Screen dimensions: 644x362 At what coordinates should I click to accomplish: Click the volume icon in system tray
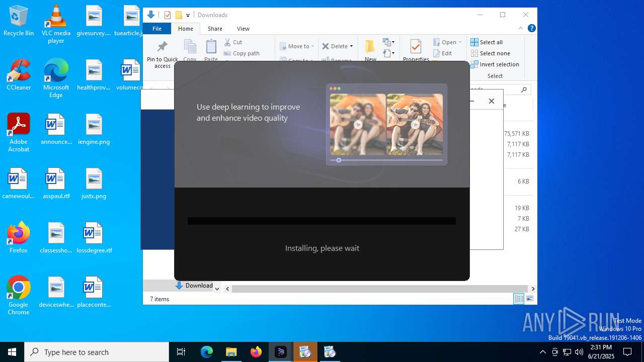tap(579, 352)
